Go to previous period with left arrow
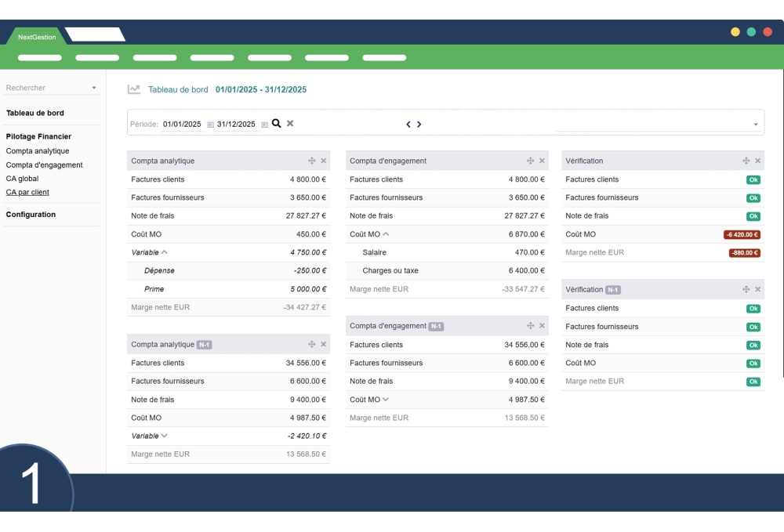Screen dimensions: 784x532 coord(408,125)
